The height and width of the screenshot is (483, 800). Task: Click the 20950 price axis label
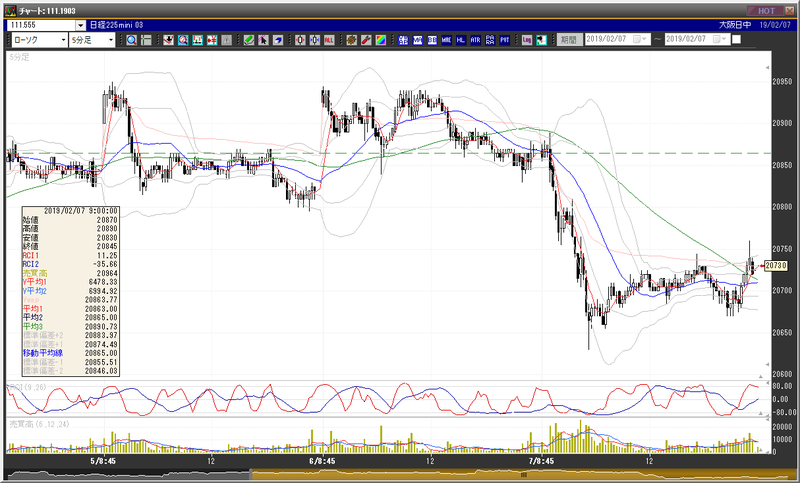[782, 82]
